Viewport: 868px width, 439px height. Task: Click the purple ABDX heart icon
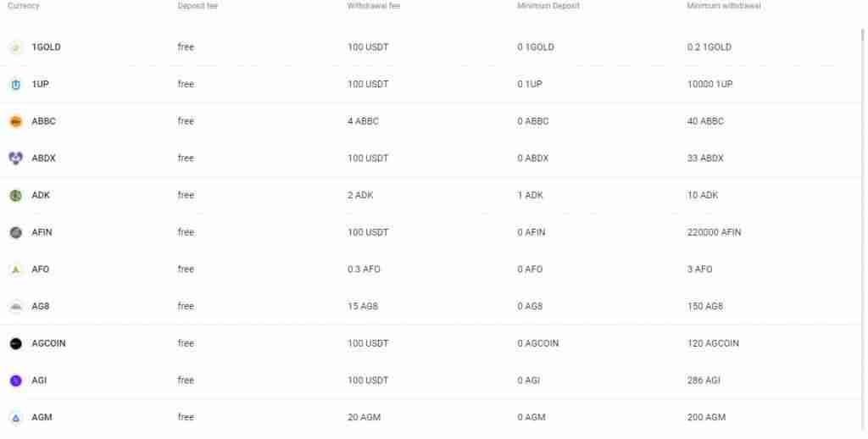click(16, 158)
